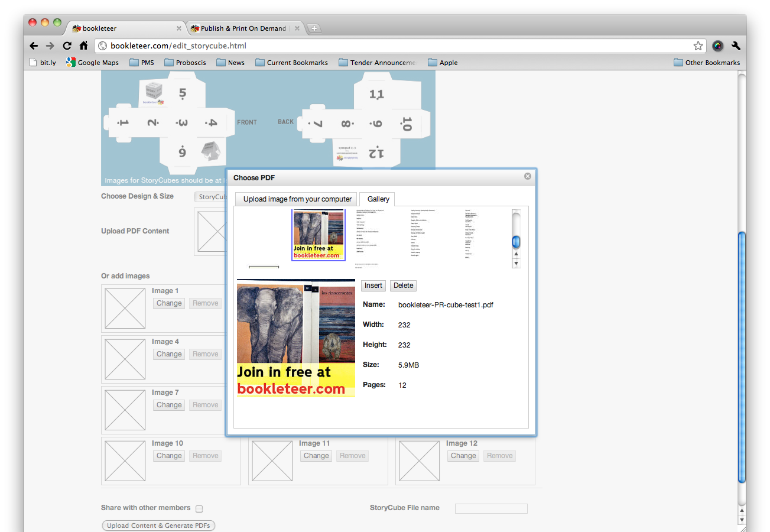Open the Choose Design & Size dropdown
This screenshot has height=532, width=770.
[211, 197]
